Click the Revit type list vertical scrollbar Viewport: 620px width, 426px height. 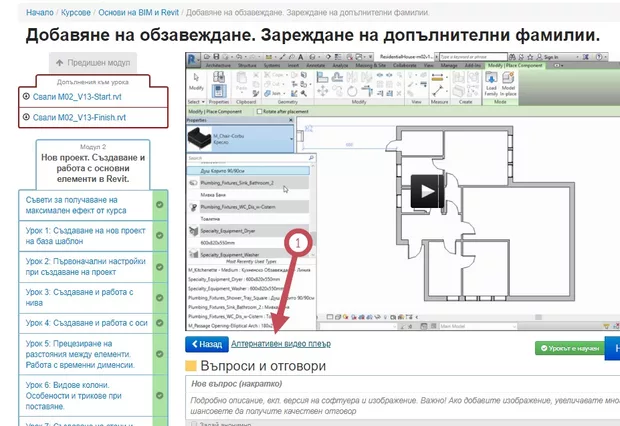coord(313,210)
